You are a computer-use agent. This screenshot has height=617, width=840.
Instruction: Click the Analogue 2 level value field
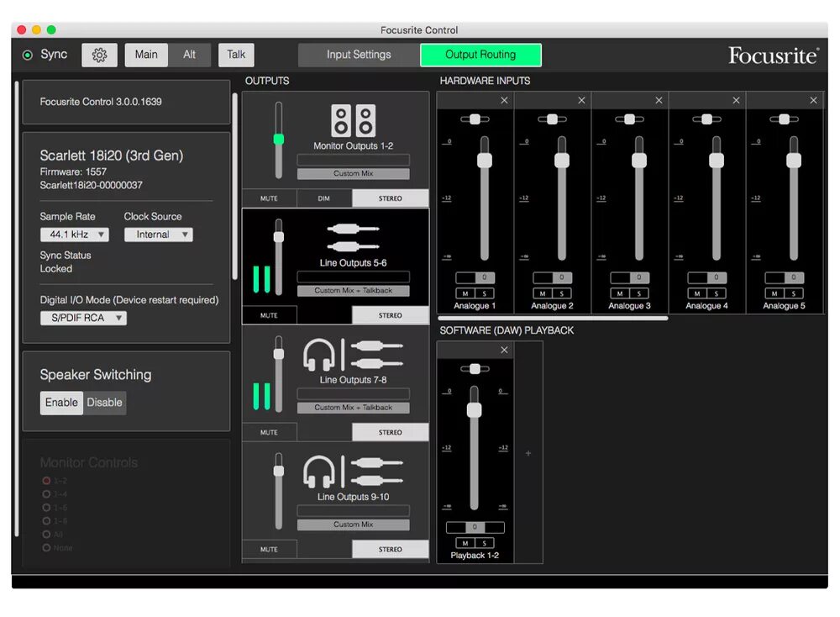[x=553, y=277]
